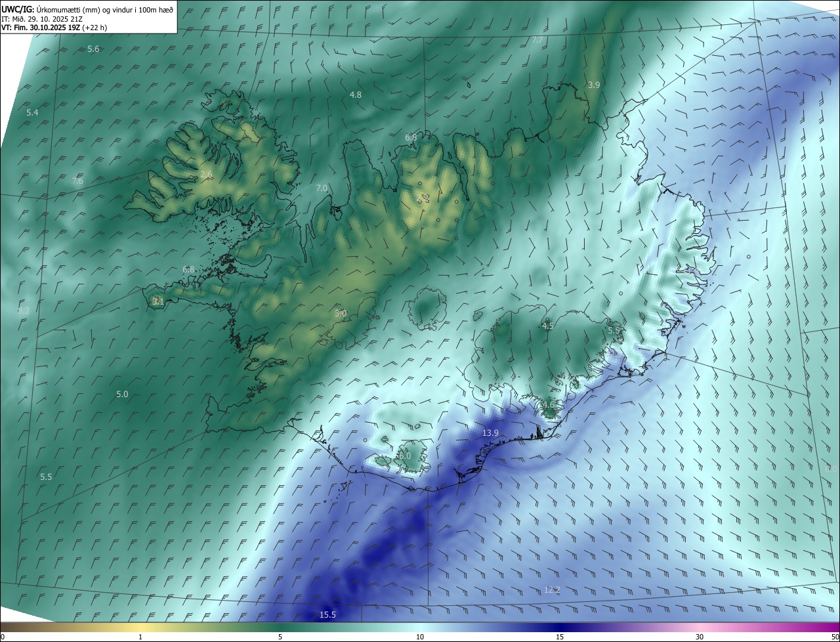
Task: Click the 4.5 value on the glacier
Action: pos(548,326)
